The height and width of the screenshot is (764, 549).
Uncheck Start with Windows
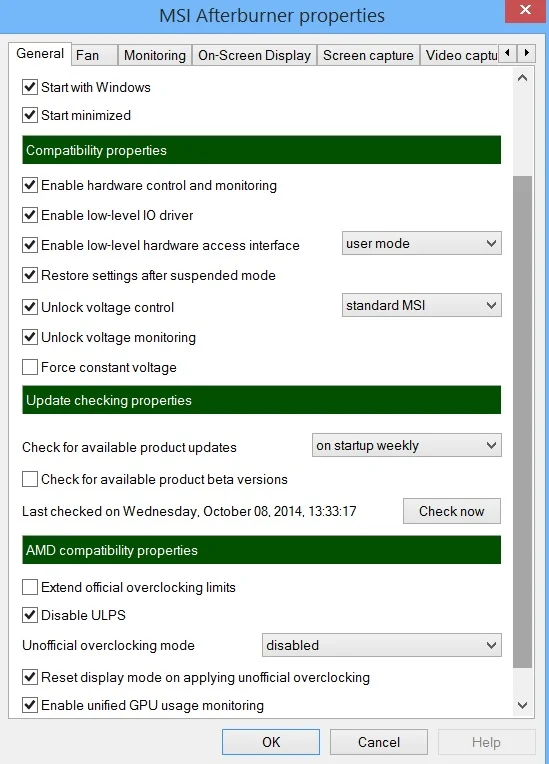click(30, 87)
